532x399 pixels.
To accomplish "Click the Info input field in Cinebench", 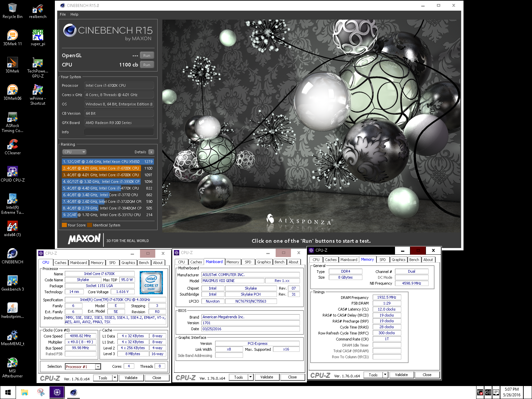I will coord(119,132).
